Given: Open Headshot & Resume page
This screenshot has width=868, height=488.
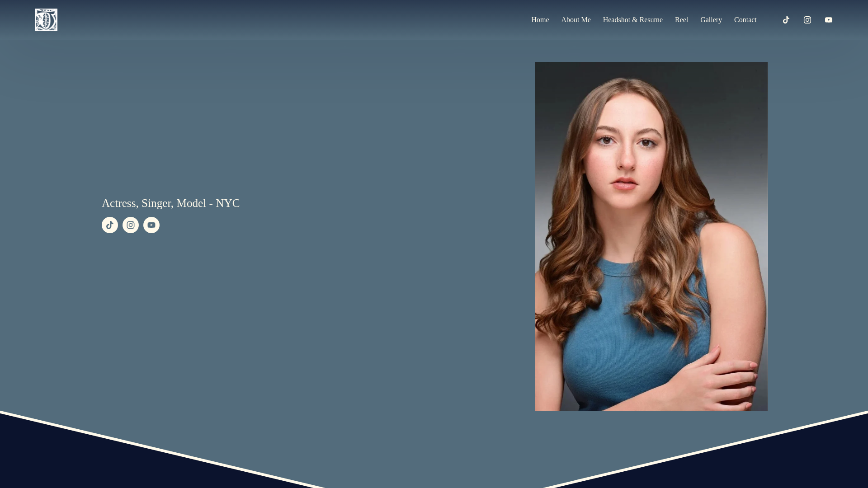Looking at the screenshot, I should 633,20.
